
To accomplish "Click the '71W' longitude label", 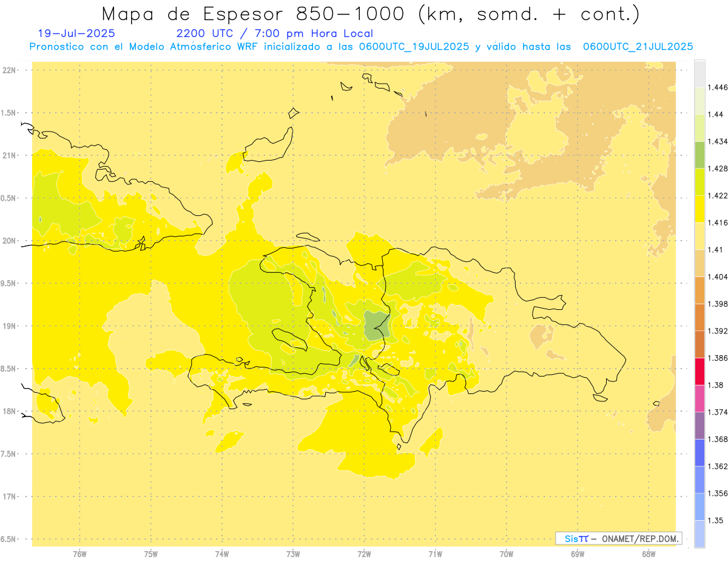I will (x=435, y=554).
